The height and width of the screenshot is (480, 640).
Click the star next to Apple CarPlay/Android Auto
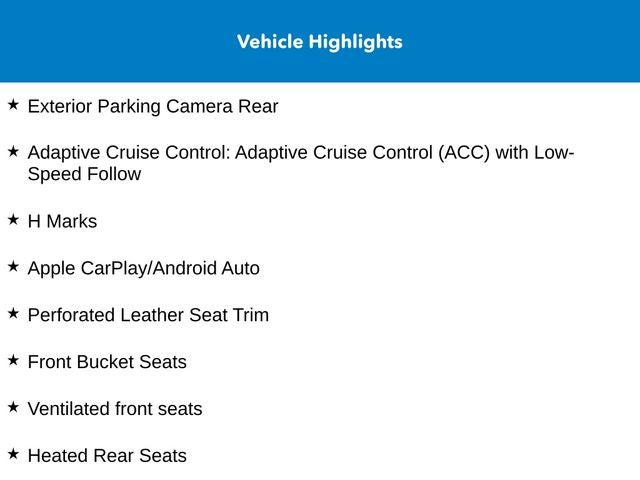[x=13, y=266]
